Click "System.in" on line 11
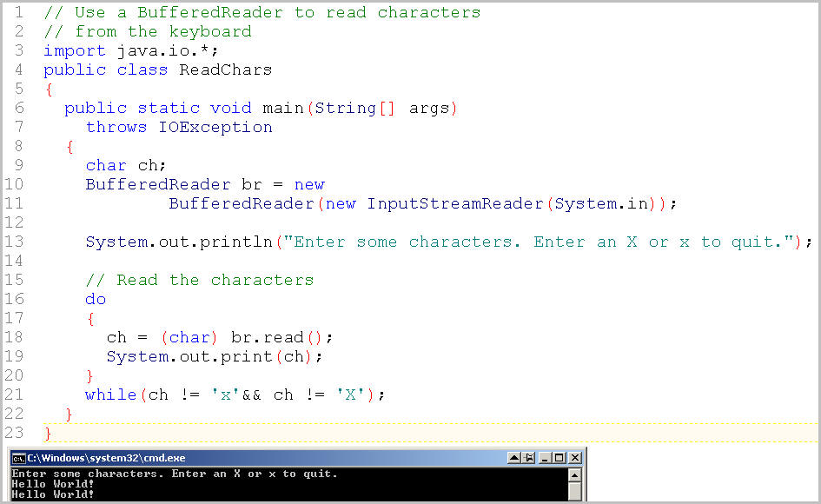The width and height of the screenshot is (821, 504). pos(601,203)
